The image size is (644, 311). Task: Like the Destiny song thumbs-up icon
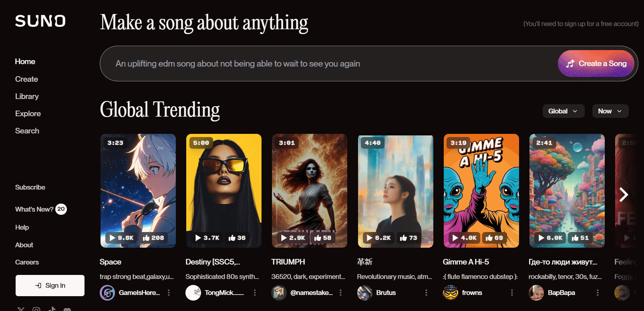pyautogui.click(x=232, y=238)
